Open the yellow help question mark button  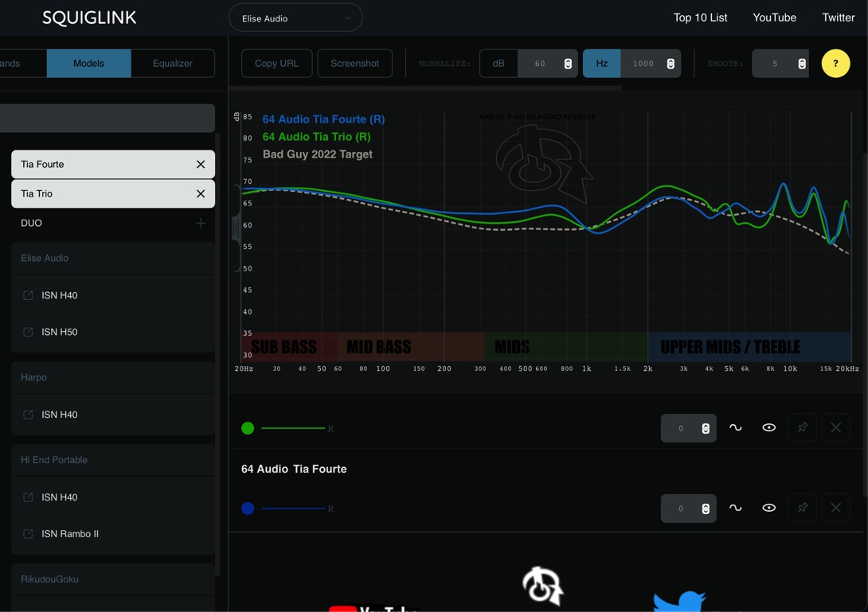coord(835,64)
